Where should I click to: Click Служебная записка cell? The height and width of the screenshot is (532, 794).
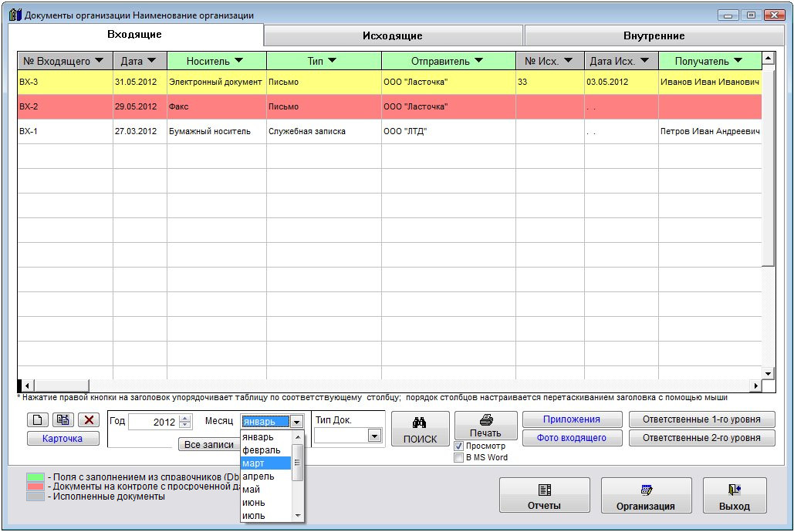pos(324,132)
